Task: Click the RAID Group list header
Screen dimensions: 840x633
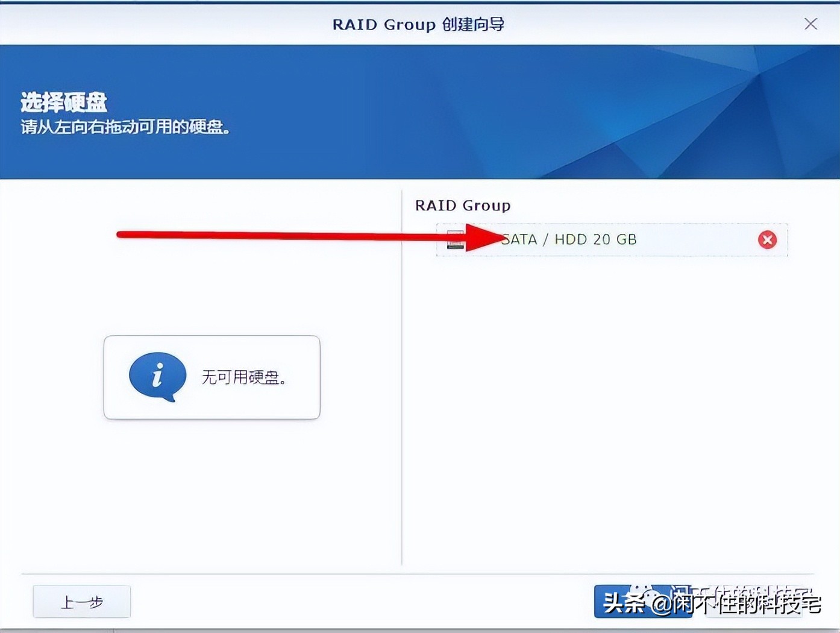Action: [x=462, y=205]
